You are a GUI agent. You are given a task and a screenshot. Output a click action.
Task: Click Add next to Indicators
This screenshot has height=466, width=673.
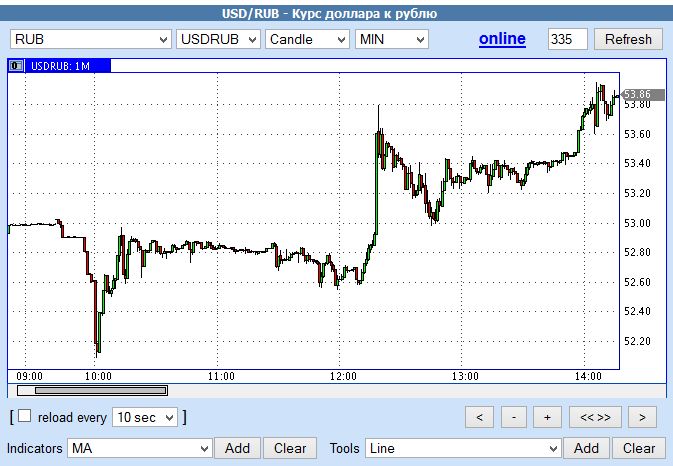237,448
